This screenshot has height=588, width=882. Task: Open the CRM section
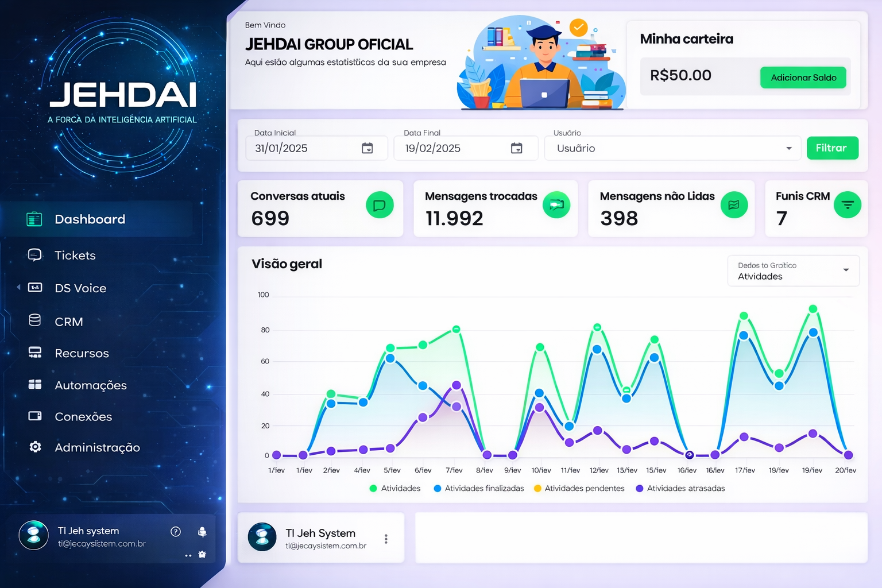(36, 321)
